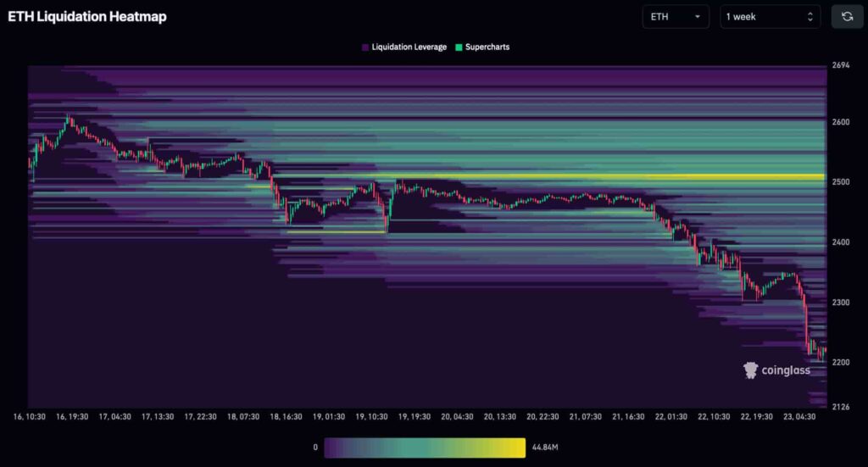This screenshot has height=467, width=868.
Task: Click the purple start of color scale
Action: [332, 448]
